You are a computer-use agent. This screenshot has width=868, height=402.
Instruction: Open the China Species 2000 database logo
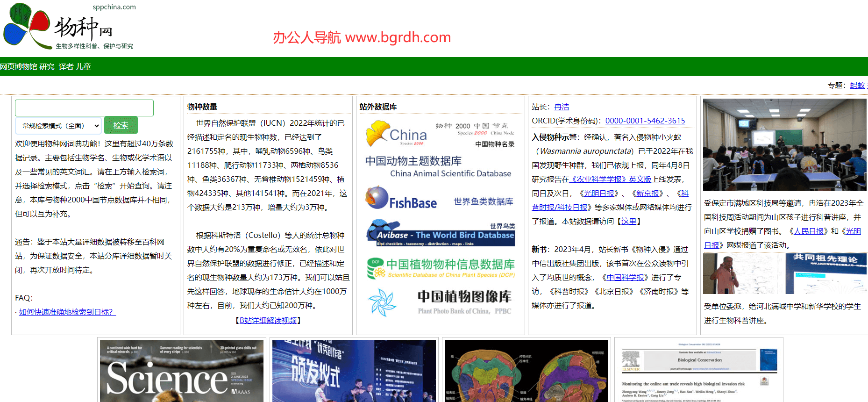440,134
